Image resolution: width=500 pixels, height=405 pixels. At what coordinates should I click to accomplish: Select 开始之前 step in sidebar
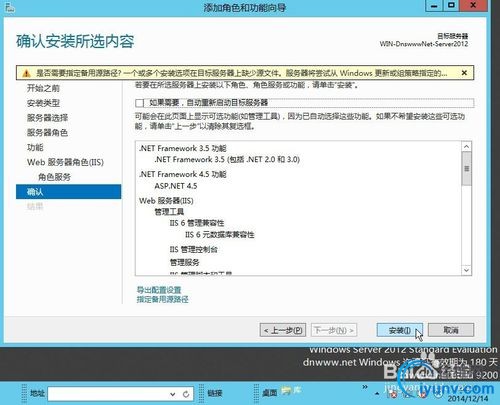pos(43,88)
